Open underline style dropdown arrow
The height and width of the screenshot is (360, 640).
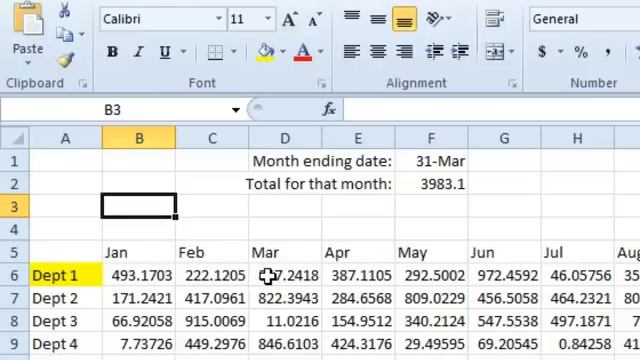[183, 52]
